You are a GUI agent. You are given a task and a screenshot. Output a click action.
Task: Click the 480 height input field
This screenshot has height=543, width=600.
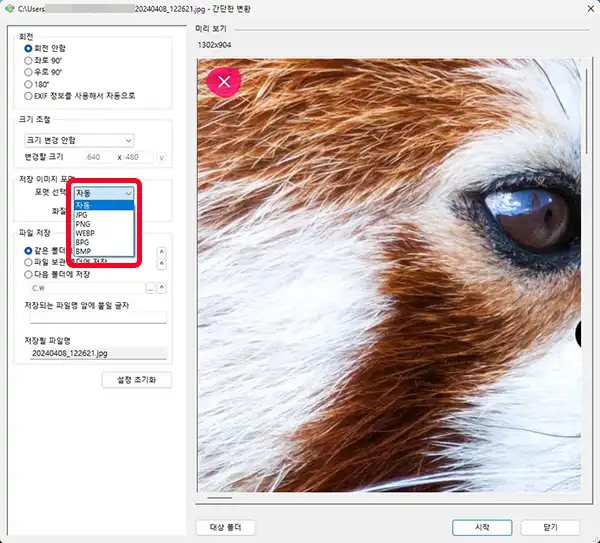[138, 157]
